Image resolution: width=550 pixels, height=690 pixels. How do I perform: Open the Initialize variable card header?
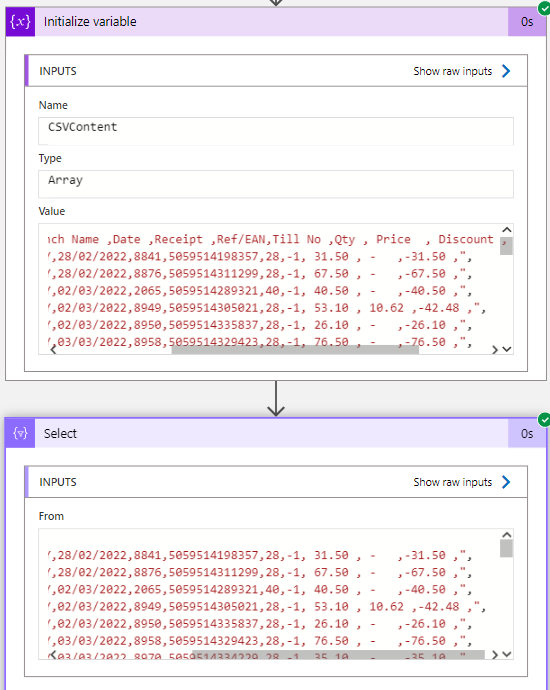276,22
